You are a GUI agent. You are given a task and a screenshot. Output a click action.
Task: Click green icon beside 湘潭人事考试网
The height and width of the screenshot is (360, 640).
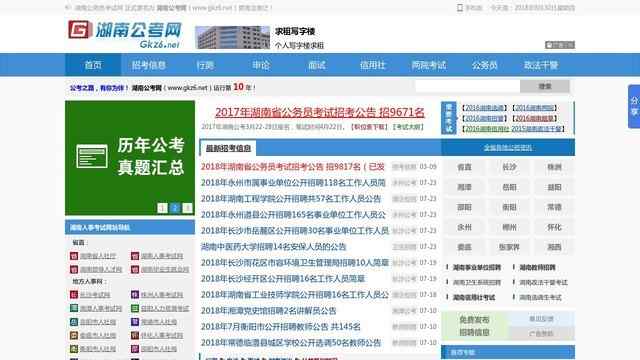coord(74,308)
